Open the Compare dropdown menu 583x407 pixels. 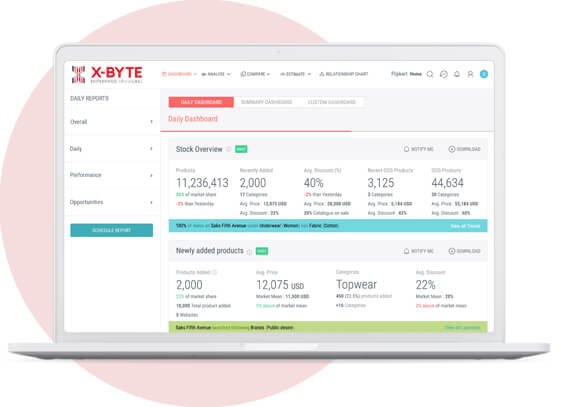tap(255, 74)
